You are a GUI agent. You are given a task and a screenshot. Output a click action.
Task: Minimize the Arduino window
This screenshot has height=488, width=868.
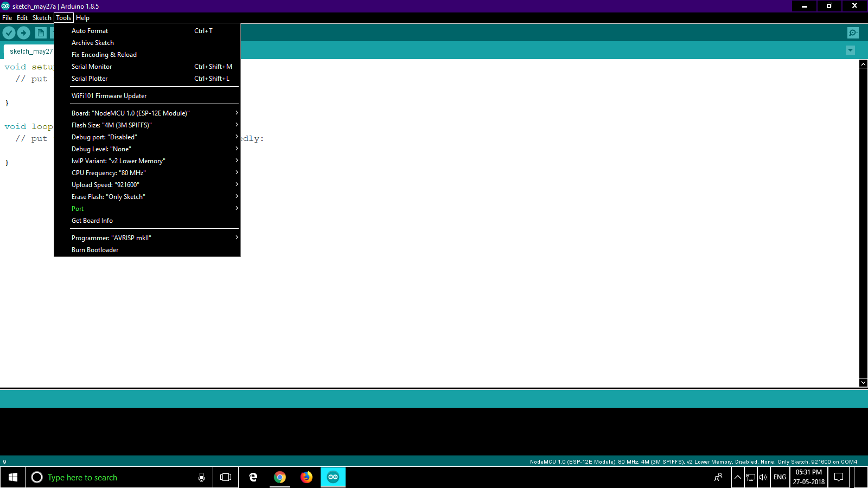coord(805,6)
